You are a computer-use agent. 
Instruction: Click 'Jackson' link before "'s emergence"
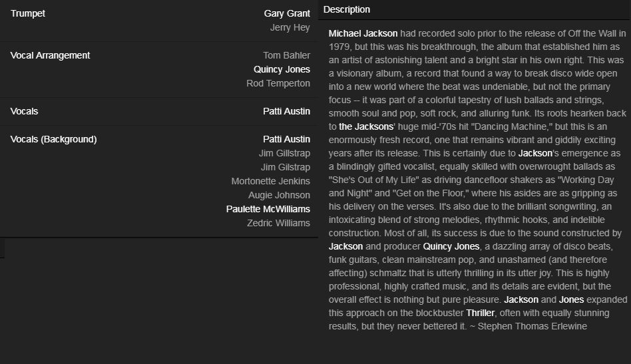(535, 153)
